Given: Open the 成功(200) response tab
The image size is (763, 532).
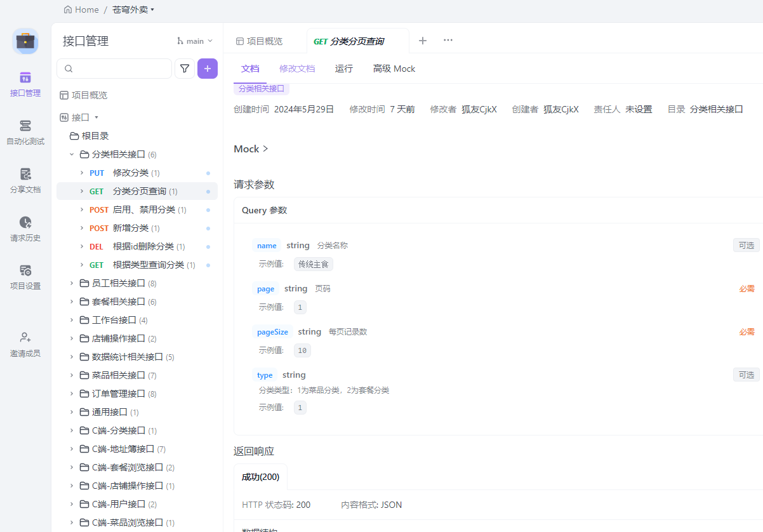Looking at the screenshot, I should [260, 476].
